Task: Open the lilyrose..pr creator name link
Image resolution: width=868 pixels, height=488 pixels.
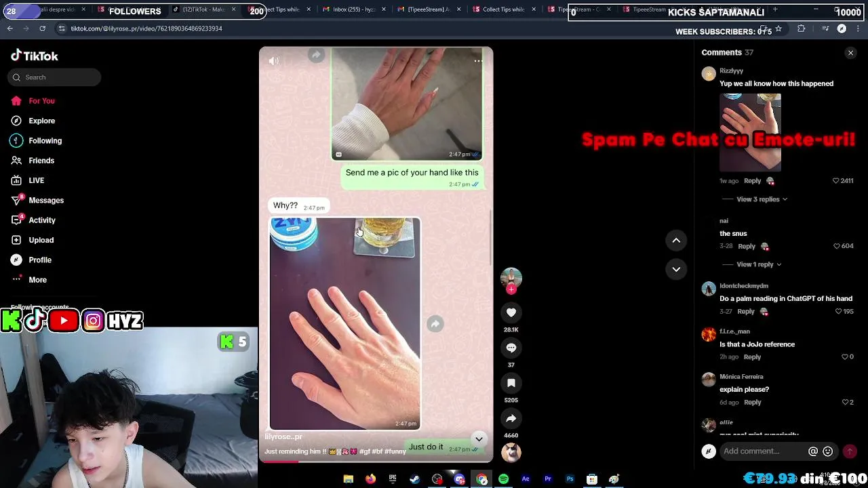Action: tap(283, 437)
